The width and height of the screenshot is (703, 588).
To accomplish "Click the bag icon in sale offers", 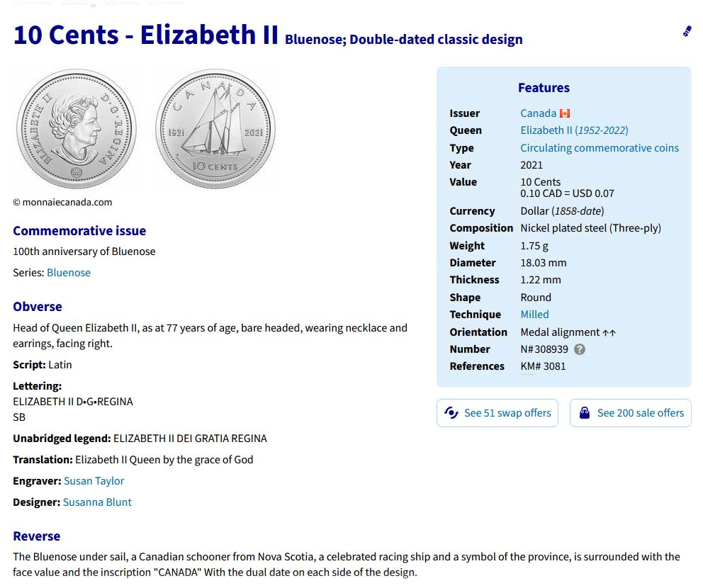I will pyautogui.click(x=585, y=413).
